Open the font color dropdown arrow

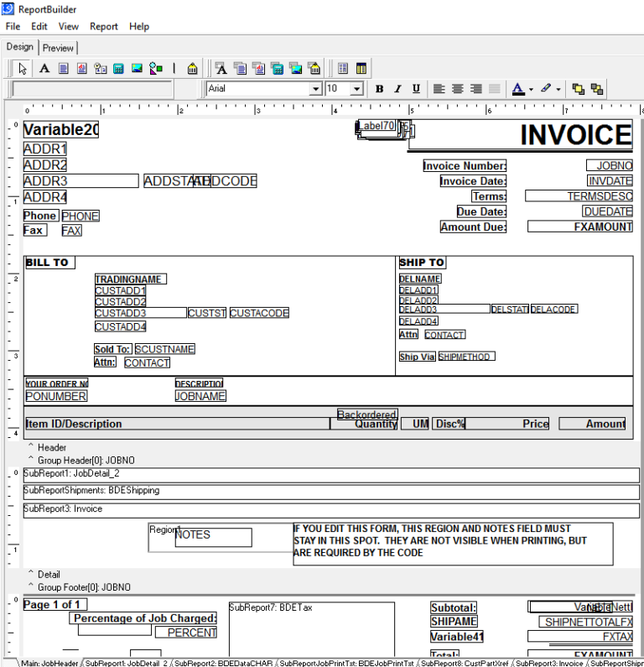click(531, 89)
